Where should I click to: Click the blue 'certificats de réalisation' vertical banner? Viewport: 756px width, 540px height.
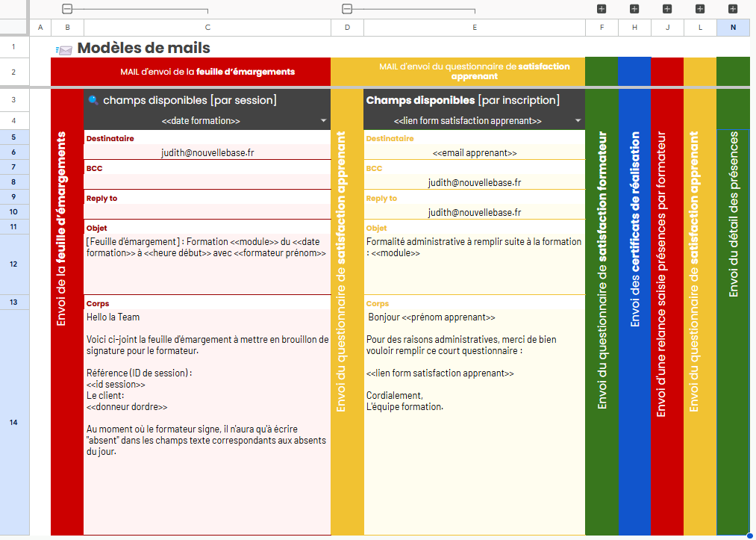(634, 311)
